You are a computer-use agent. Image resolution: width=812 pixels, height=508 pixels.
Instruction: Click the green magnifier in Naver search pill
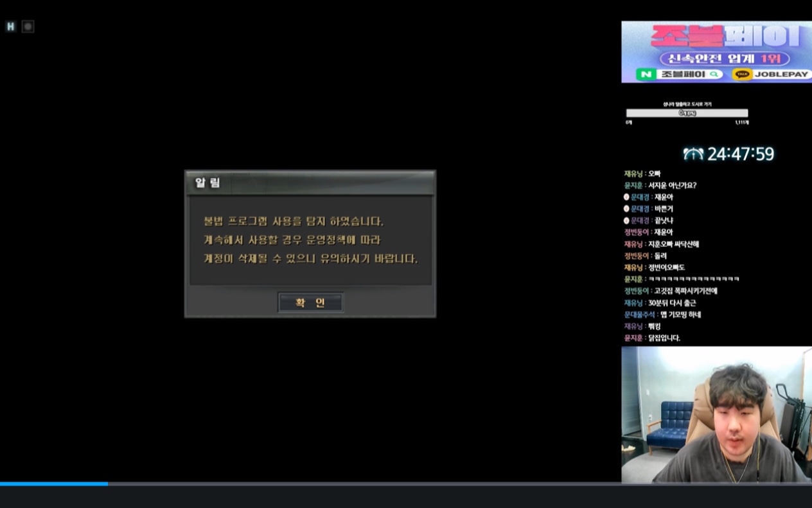point(711,75)
